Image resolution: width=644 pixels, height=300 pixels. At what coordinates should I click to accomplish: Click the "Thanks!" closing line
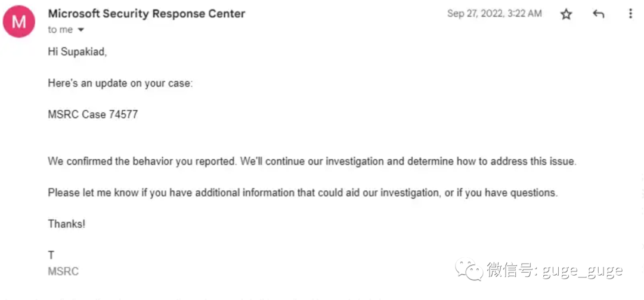click(67, 224)
